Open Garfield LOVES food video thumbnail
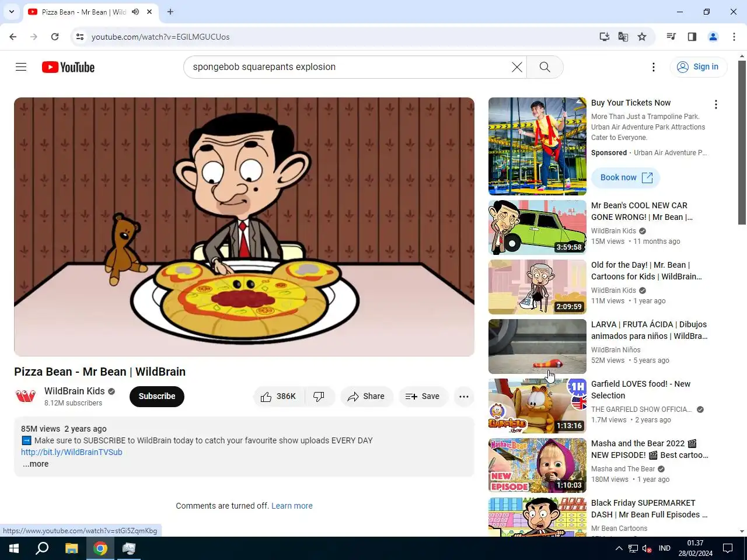The image size is (747, 560). pos(537,406)
